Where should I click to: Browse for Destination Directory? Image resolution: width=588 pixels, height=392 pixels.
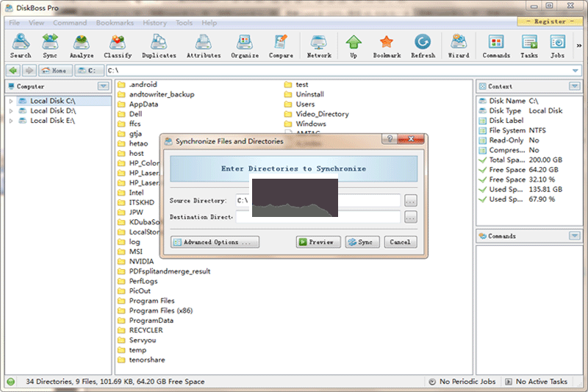[411, 217]
